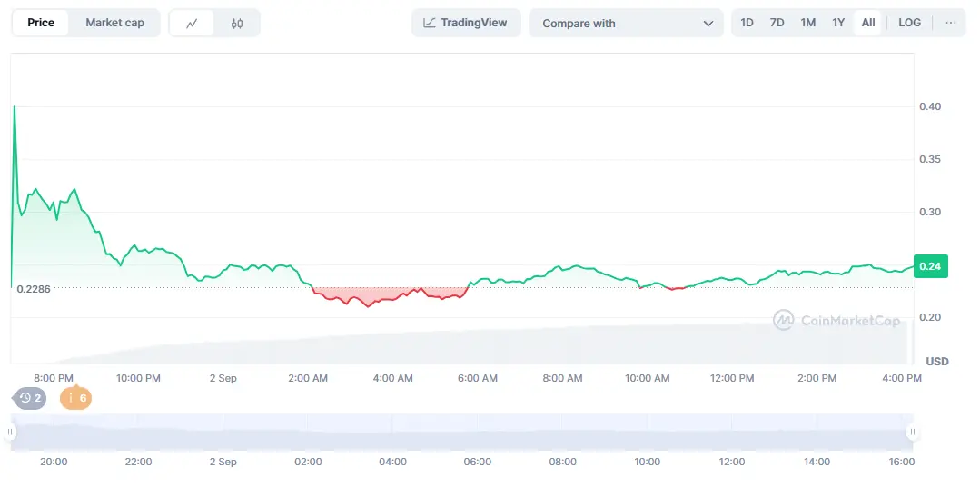The width and height of the screenshot is (980, 488).
Task: Set time range to 1D
Action: pyautogui.click(x=747, y=23)
